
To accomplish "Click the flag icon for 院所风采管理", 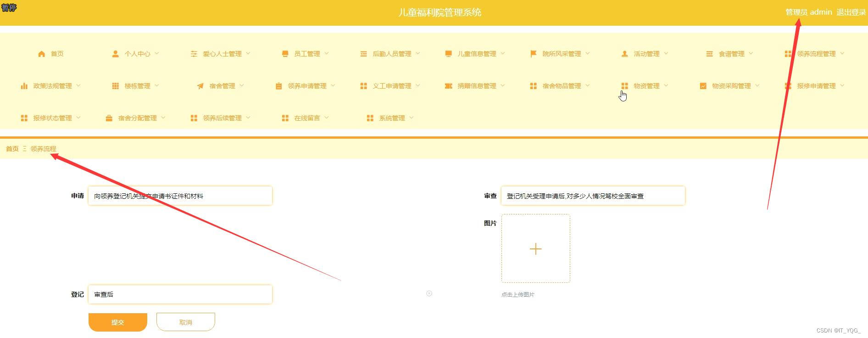I will click(x=534, y=54).
